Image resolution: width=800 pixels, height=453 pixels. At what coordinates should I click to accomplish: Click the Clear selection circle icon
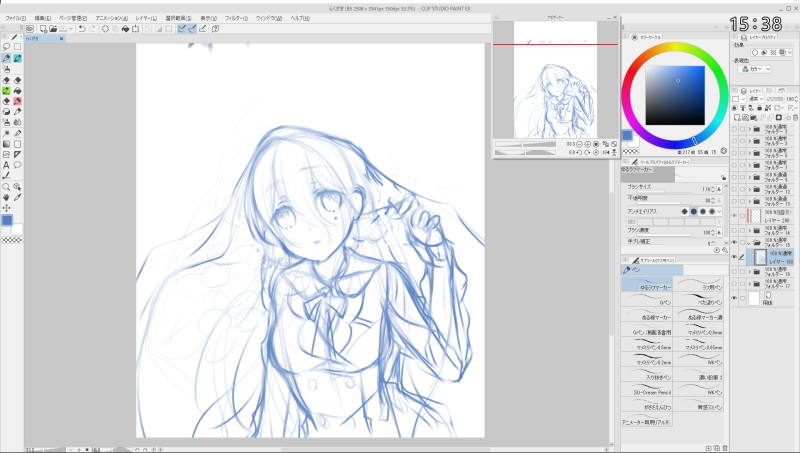(x=105, y=29)
